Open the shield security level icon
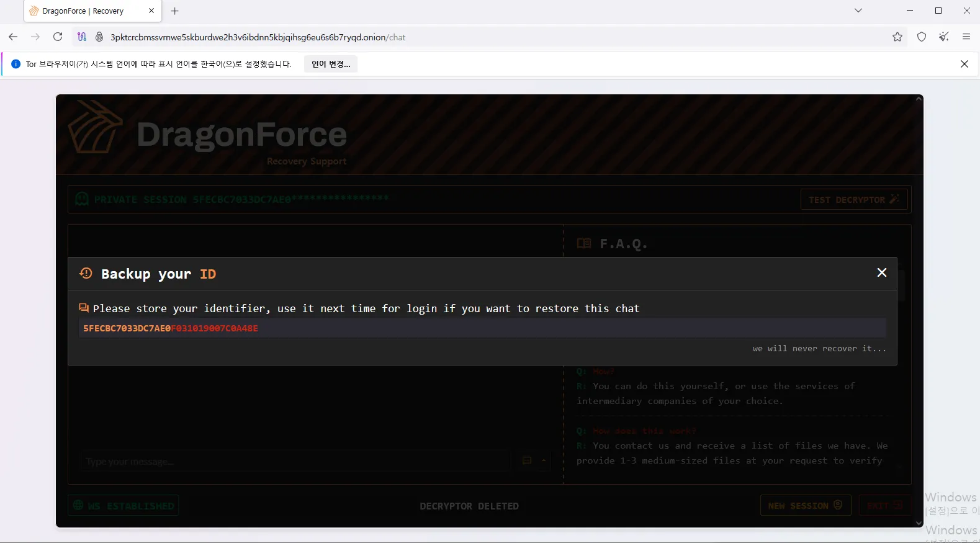The image size is (980, 543). pyautogui.click(x=922, y=37)
